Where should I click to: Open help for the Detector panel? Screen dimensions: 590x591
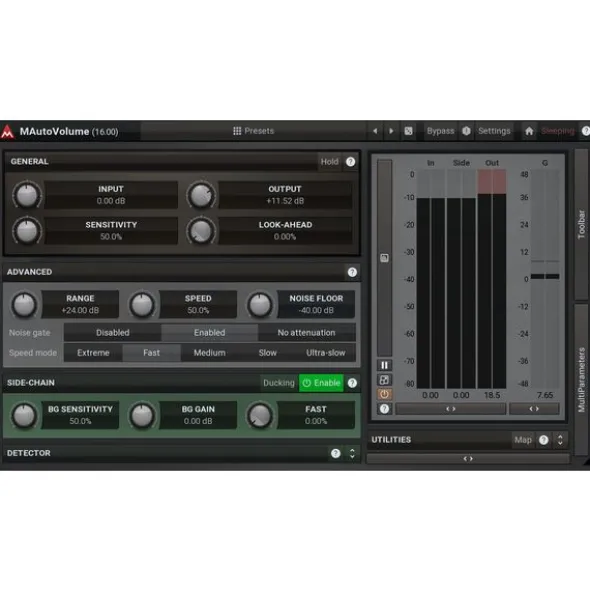(336, 453)
